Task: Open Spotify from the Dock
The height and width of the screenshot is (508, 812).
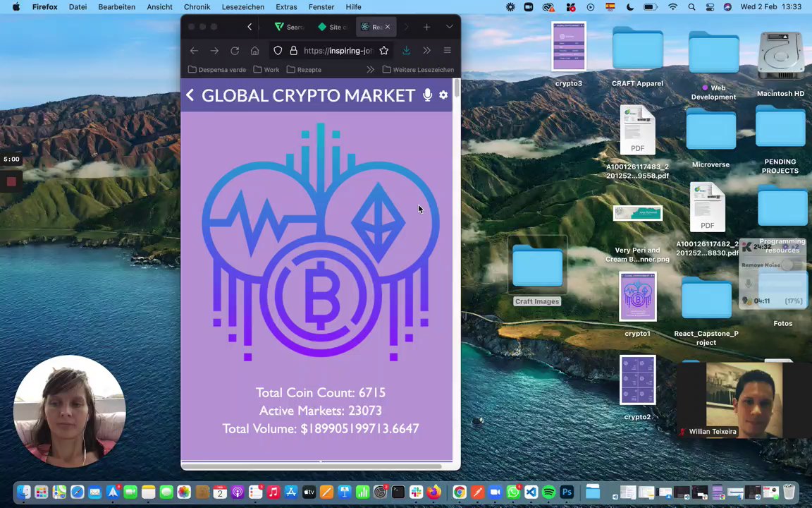Action: coord(549,491)
